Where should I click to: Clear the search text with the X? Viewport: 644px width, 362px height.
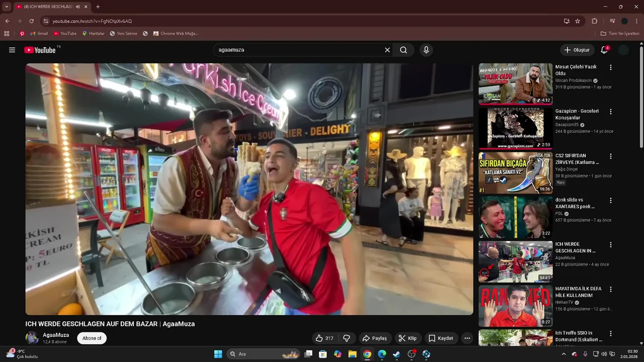[387, 50]
